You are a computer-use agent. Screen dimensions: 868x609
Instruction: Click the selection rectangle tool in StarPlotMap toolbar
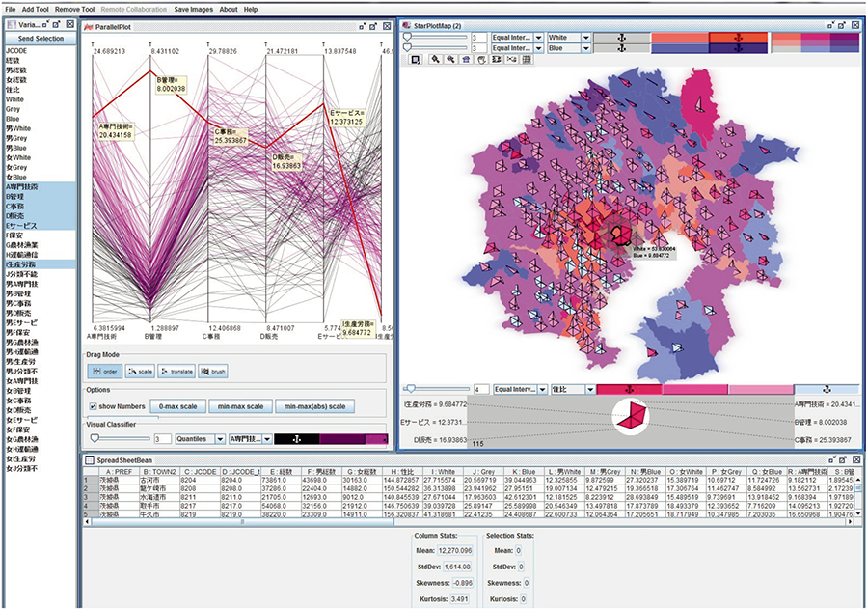click(x=416, y=60)
